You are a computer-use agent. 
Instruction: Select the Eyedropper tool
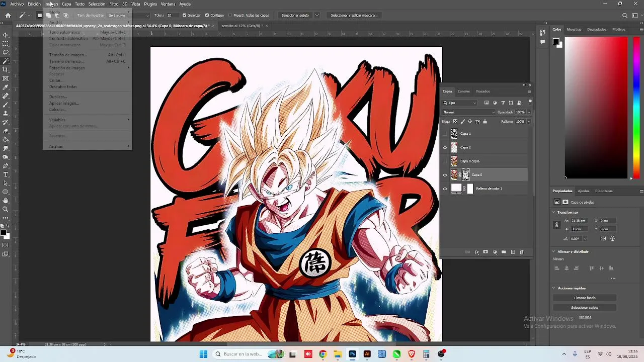tap(6, 87)
